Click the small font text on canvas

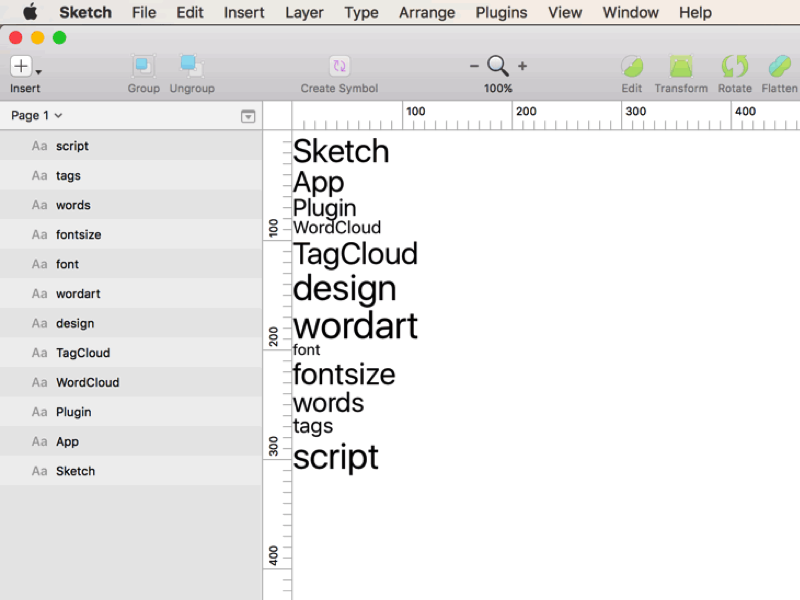tap(306, 350)
